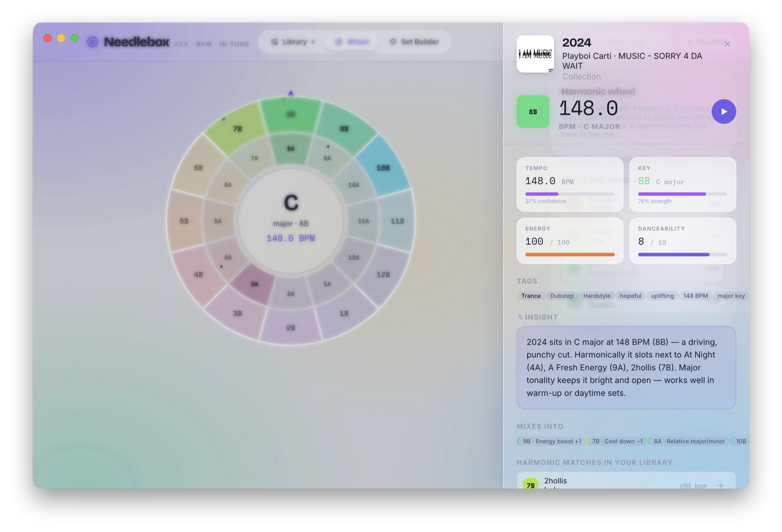Image resolution: width=782 pixels, height=532 pixels.
Task: Select the 9A inner wheel segment
Action: pyautogui.click(x=327, y=158)
